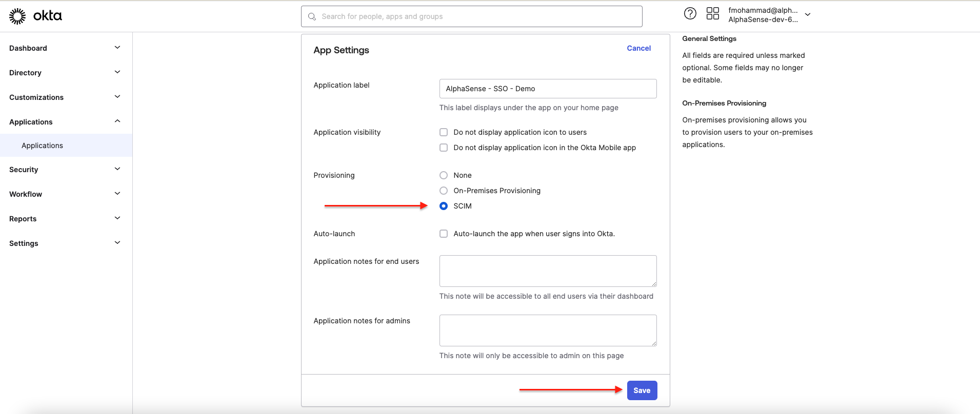The width and height of the screenshot is (980, 414).
Task: Collapse the Applications menu section
Action: 66,122
